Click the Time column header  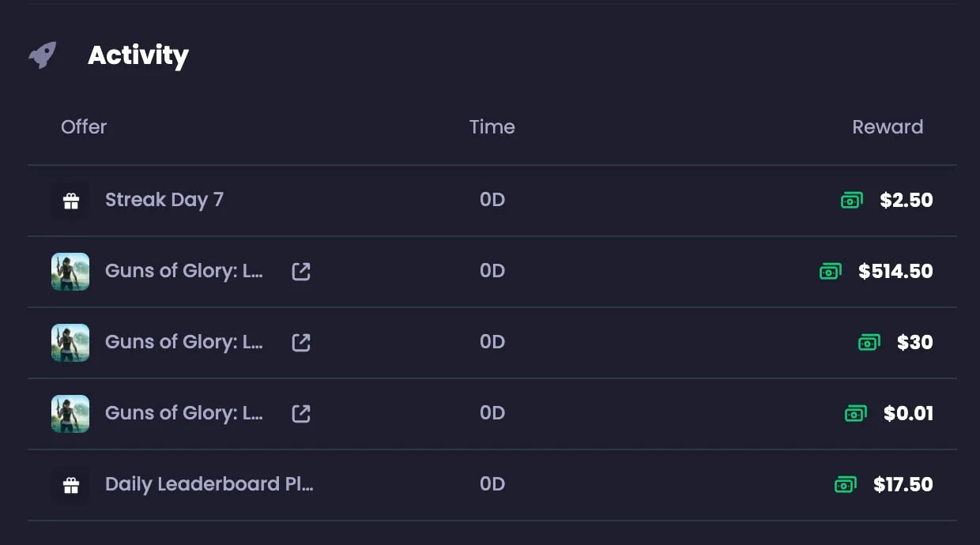pos(492,127)
